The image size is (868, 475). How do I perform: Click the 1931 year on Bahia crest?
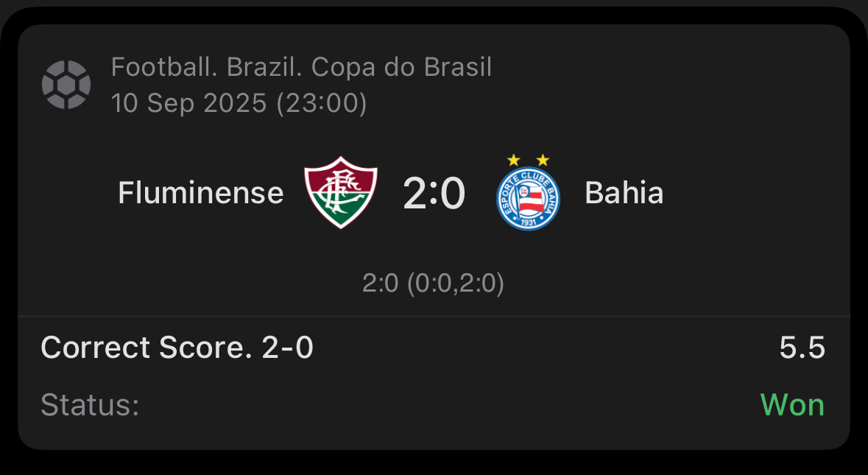[x=529, y=222]
